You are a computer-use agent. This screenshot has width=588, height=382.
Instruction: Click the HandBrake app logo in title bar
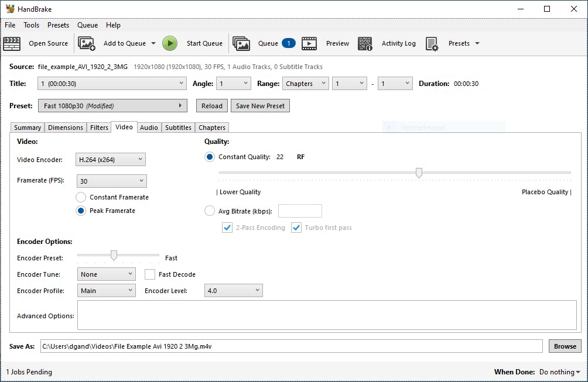click(10, 9)
